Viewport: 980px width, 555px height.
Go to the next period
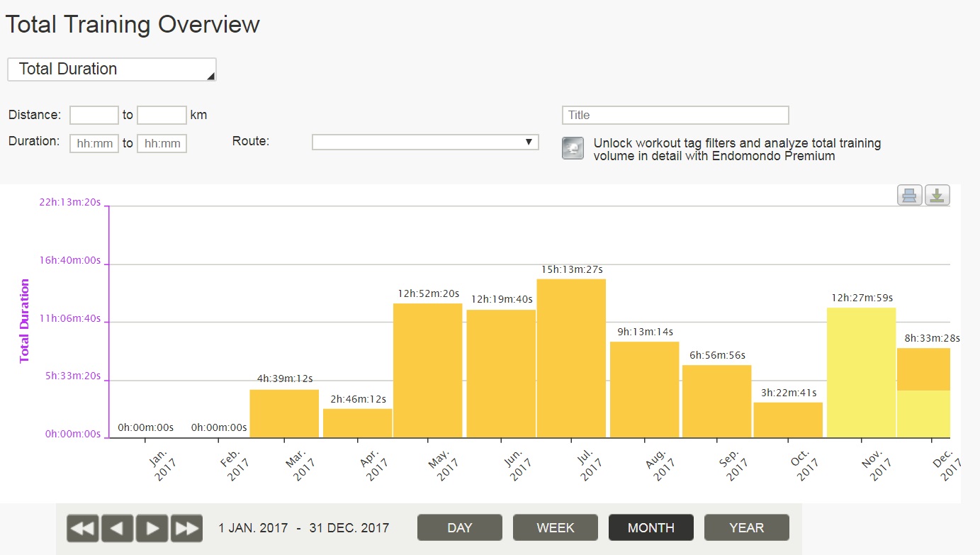[x=152, y=528]
